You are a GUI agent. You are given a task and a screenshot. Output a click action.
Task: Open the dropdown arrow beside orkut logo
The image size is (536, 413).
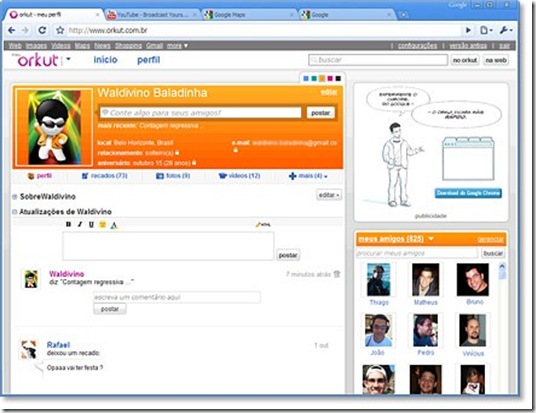pyautogui.click(x=68, y=59)
